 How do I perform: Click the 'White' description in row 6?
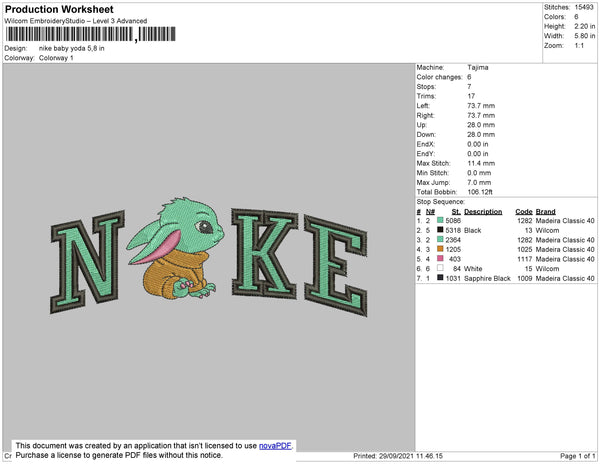(x=473, y=269)
